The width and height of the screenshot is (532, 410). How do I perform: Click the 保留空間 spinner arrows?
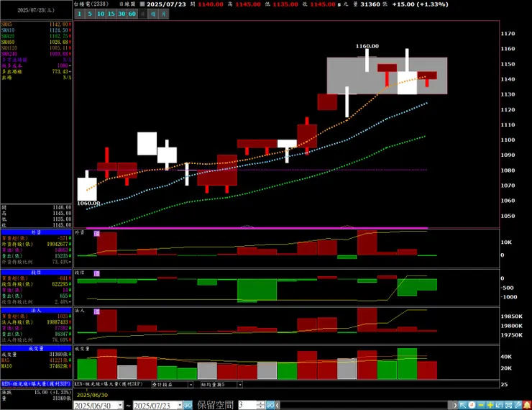(260, 405)
